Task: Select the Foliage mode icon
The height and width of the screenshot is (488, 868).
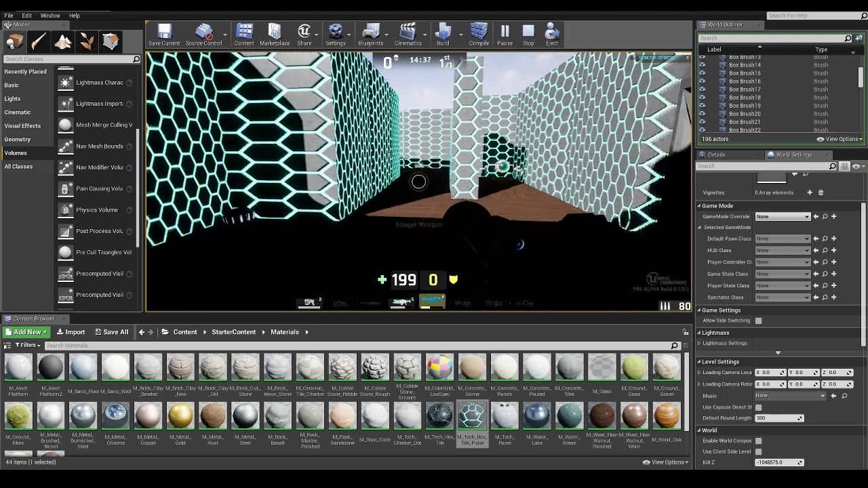Action: point(87,42)
